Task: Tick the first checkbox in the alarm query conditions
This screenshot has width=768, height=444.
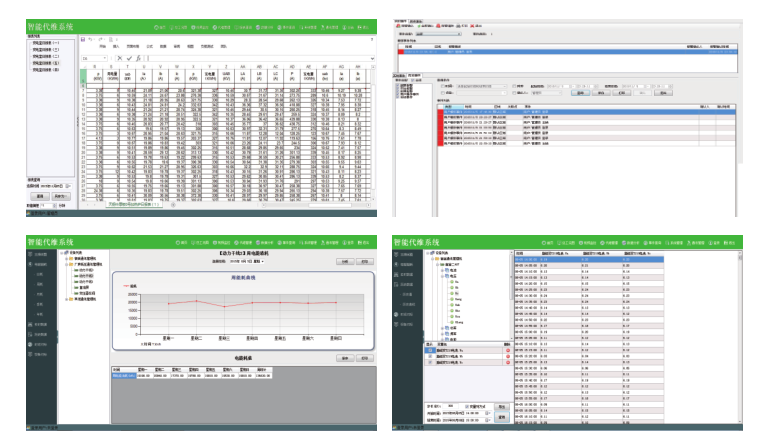Action: (x=442, y=86)
